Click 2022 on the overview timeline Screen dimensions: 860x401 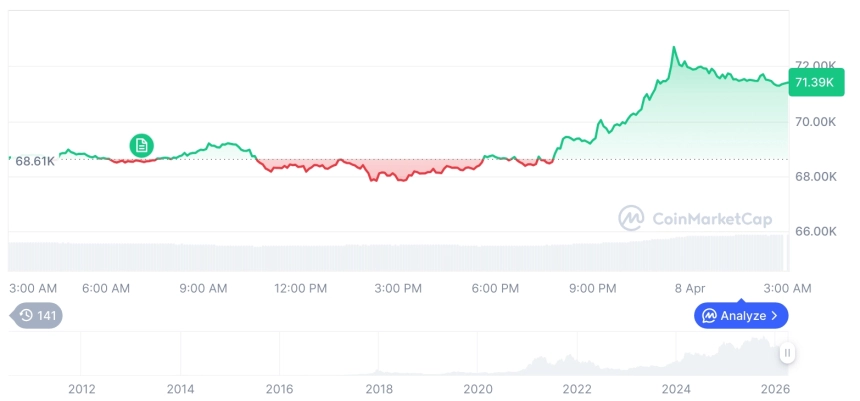pos(577,389)
